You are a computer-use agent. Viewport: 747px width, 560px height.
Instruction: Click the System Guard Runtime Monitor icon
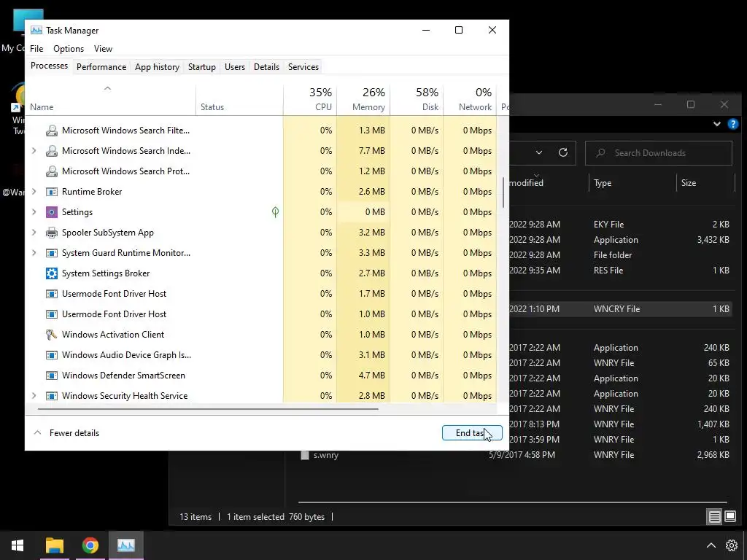point(52,253)
